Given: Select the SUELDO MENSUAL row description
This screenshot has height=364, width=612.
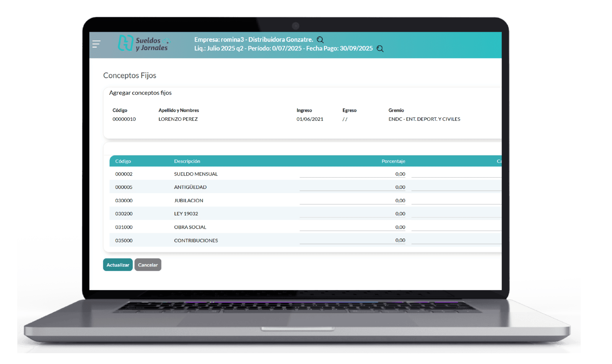Looking at the screenshot, I should click(196, 174).
